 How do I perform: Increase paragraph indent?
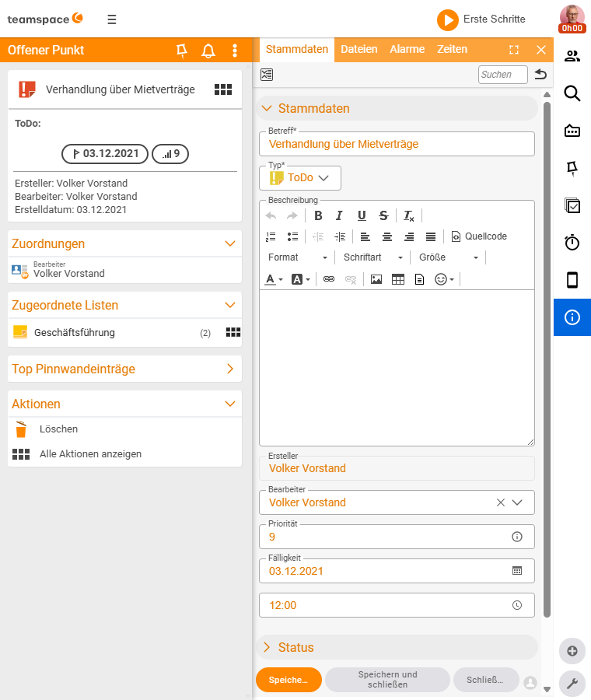coord(340,236)
